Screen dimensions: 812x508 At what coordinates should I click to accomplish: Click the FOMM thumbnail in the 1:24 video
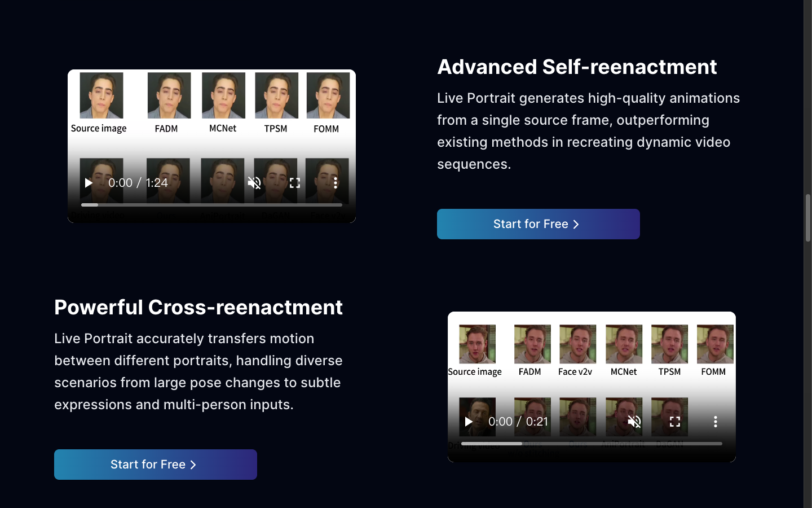click(328, 95)
